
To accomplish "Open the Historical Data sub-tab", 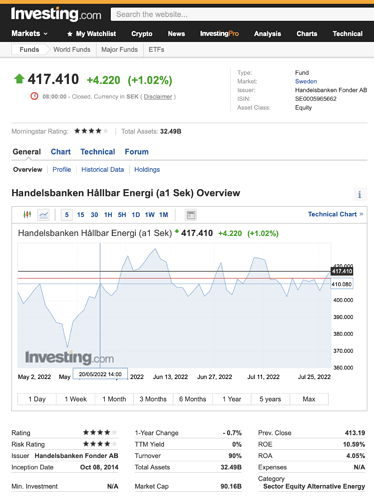I will (103, 170).
